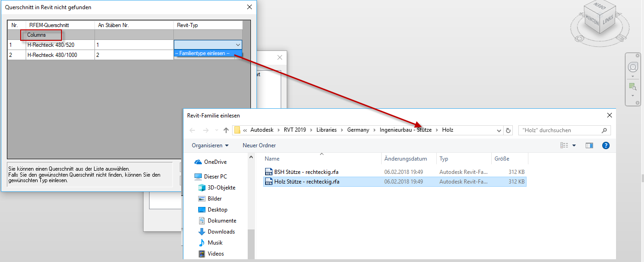Click the RFEM-Querschnitt column header
This screenshot has height=262, width=644.
[x=61, y=25]
